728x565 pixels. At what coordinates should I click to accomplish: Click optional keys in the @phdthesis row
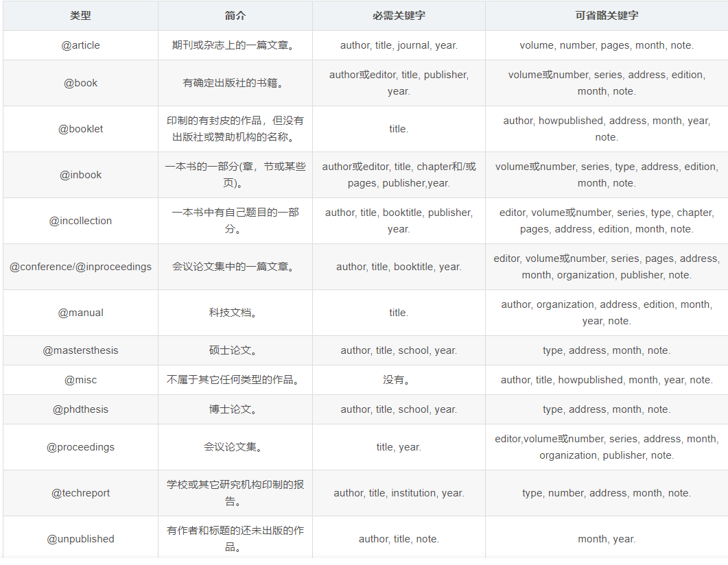click(x=607, y=409)
